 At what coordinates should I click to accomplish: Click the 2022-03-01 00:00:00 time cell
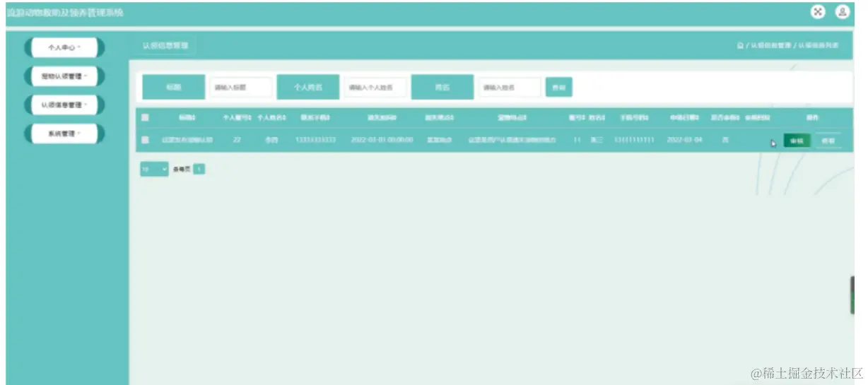(382, 140)
